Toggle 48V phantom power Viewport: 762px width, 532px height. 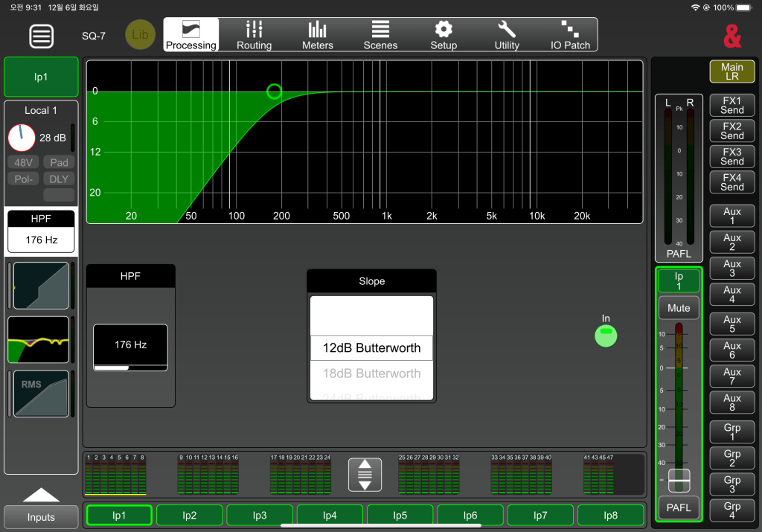click(23, 162)
